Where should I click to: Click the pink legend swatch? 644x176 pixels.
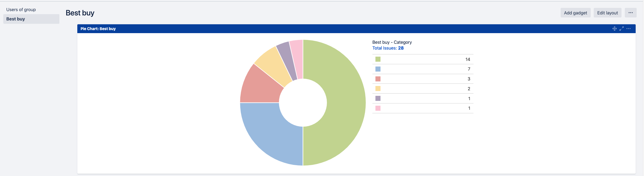[378, 108]
